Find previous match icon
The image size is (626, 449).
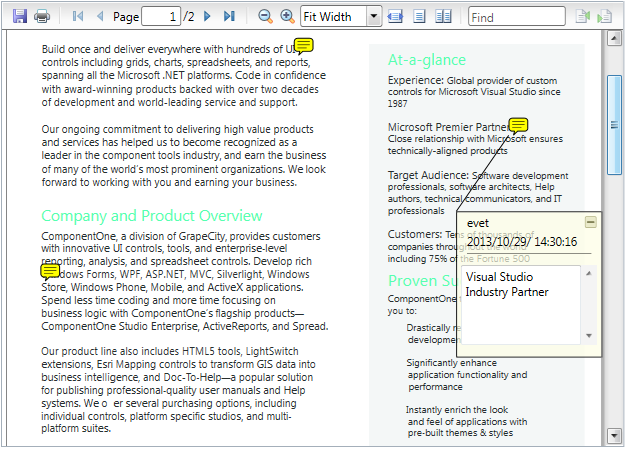tap(583, 16)
